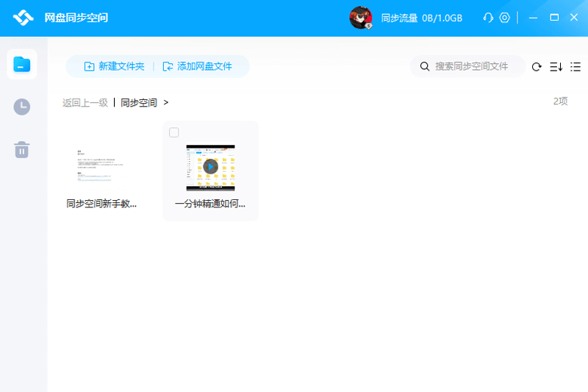
Task: Click the customer service headset icon
Action: 488,18
